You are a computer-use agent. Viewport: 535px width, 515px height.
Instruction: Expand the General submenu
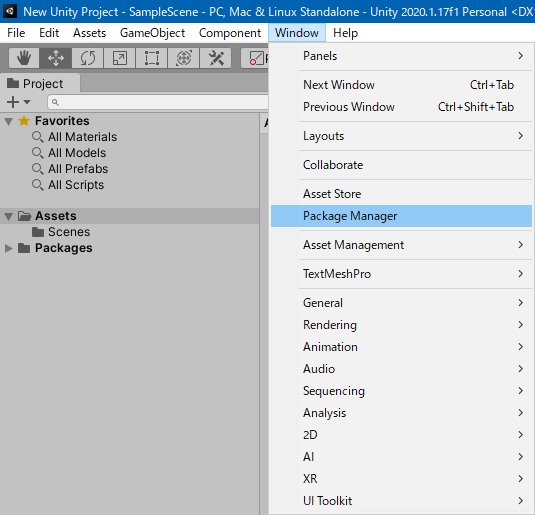pos(401,303)
